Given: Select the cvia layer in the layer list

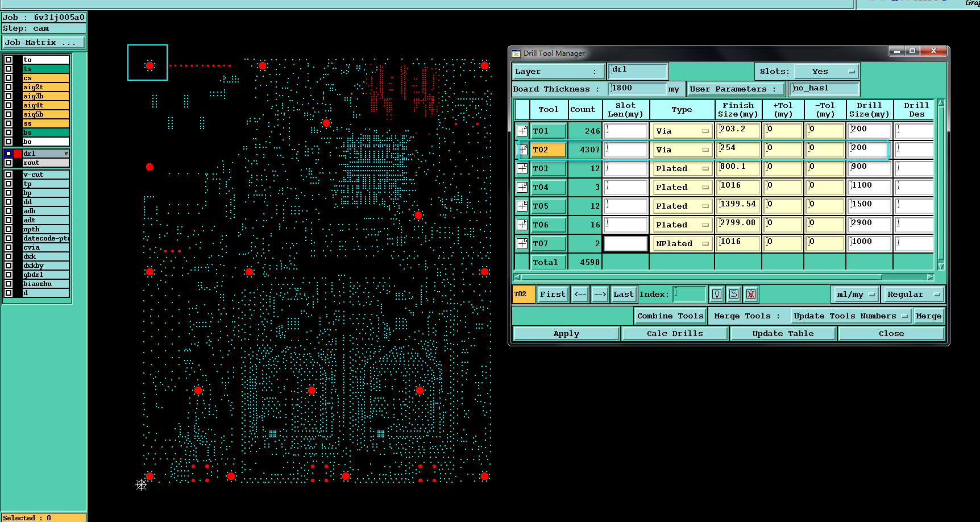Looking at the screenshot, I should [x=45, y=247].
